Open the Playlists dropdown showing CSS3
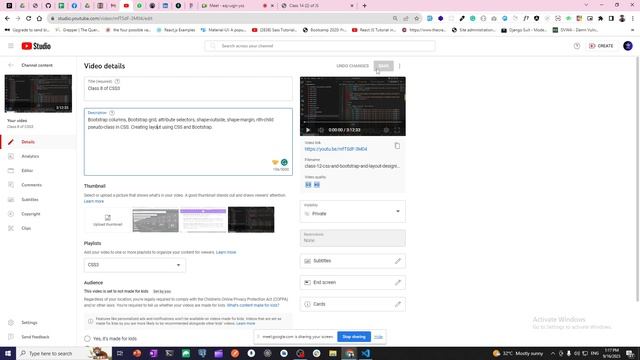Screen dimensions: 640x360 click(135, 265)
